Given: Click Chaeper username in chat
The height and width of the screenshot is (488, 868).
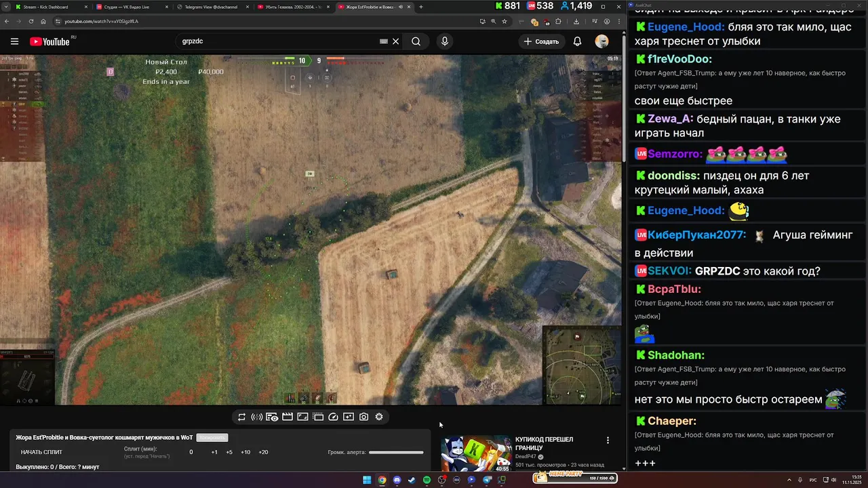Looking at the screenshot, I should coord(672,421).
